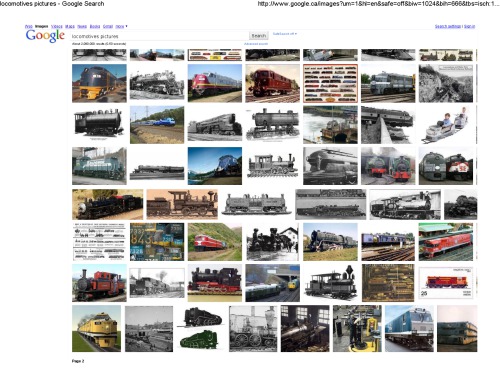Viewport: 500px width, 386px height.
Task: Open red train on green hillside thumbnail
Action: point(215,242)
